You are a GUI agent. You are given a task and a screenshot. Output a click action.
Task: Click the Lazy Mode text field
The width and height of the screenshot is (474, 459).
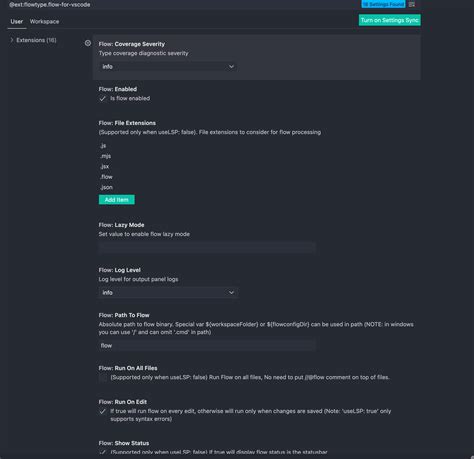pos(207,248)
